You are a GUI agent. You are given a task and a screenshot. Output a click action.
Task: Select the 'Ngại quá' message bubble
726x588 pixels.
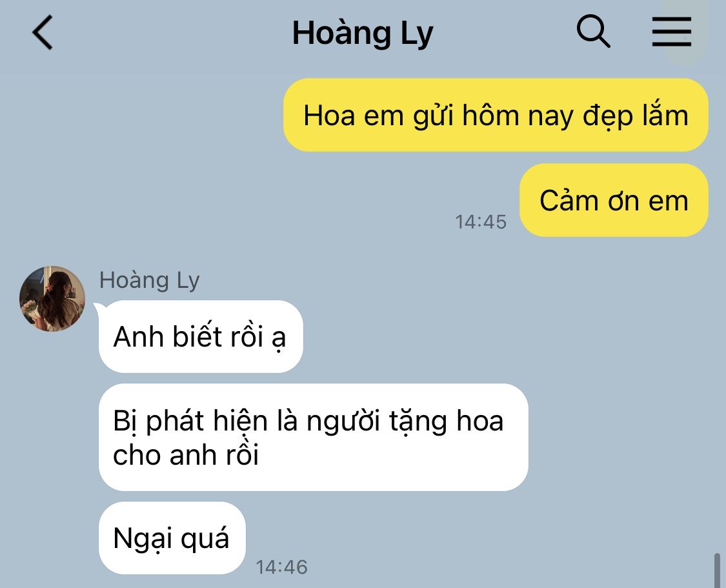(x=172, y=538)
